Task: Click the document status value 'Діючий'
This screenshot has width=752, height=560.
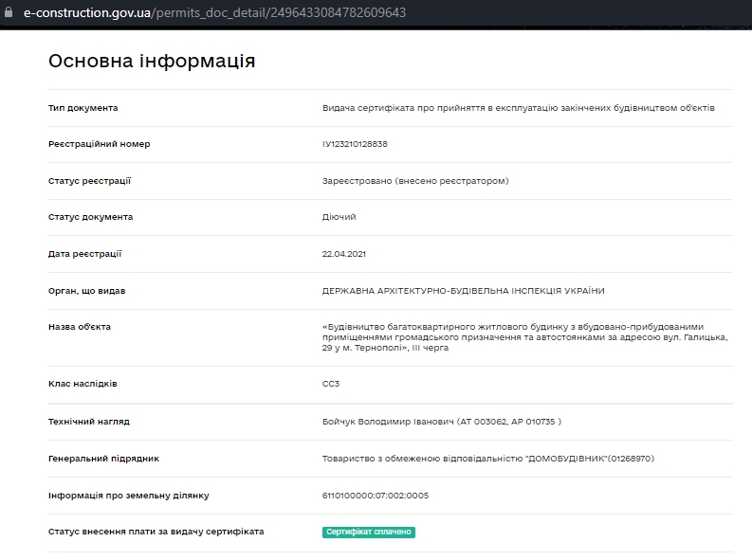Action: (339, 217)
